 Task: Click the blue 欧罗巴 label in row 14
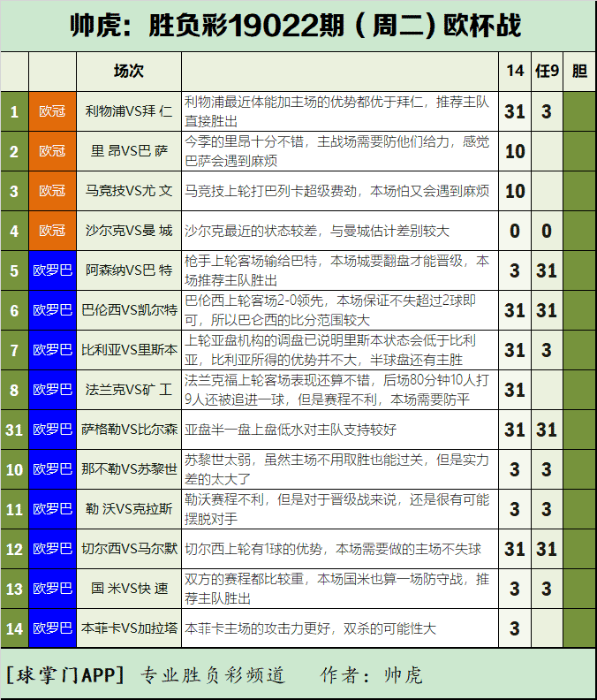(x=52, y=628)
